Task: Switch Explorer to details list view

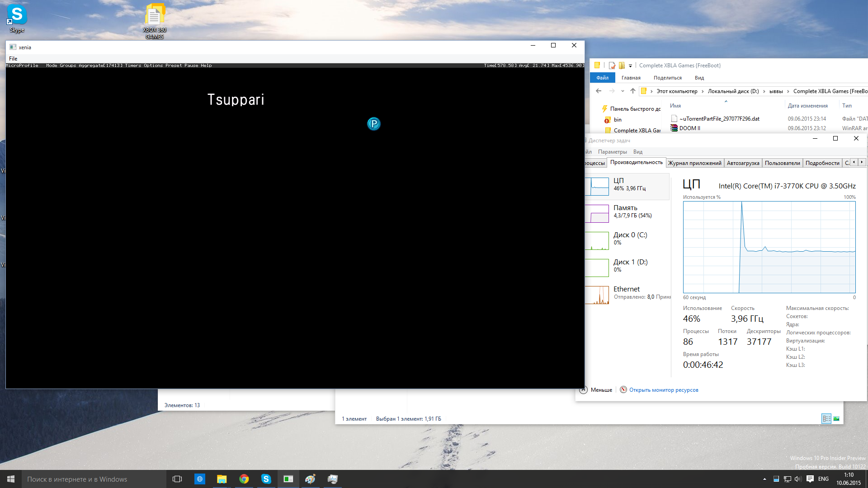Action: point(826,419)
